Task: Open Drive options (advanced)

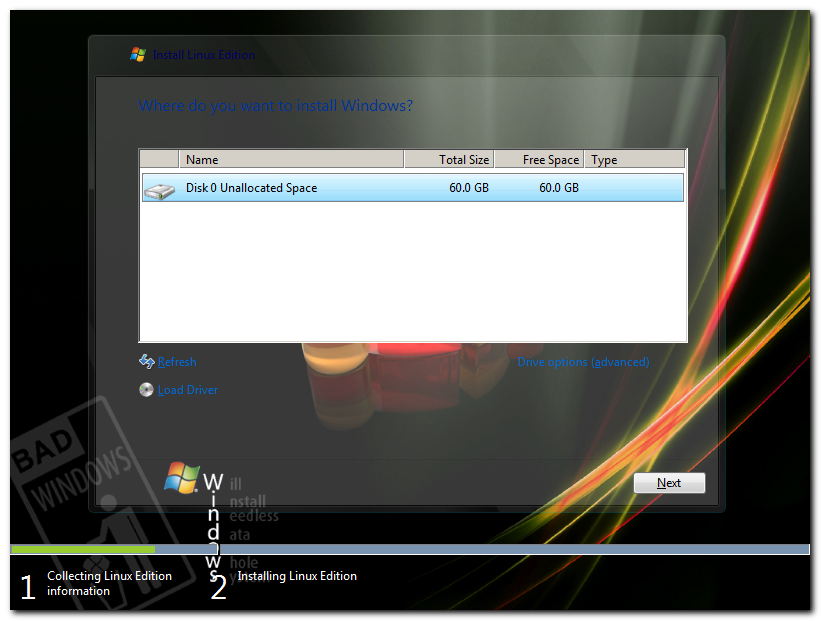Action: coord(583,362)
